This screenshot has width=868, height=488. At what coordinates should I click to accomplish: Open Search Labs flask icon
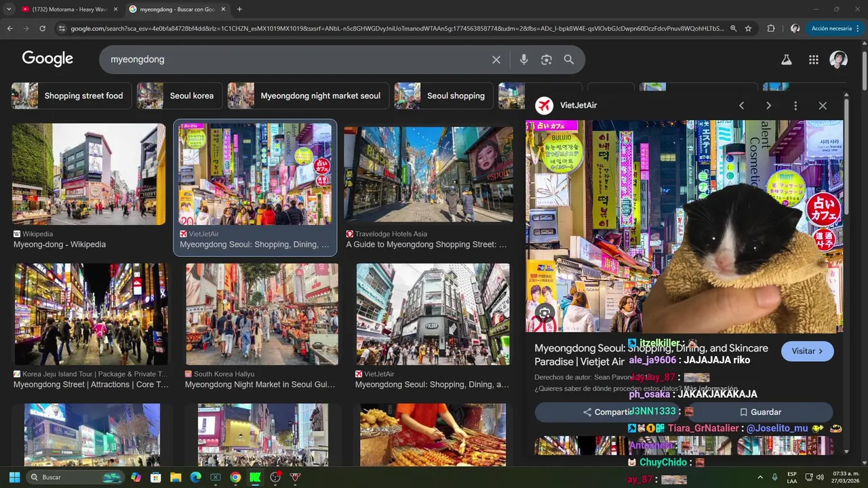coord(787,60)
